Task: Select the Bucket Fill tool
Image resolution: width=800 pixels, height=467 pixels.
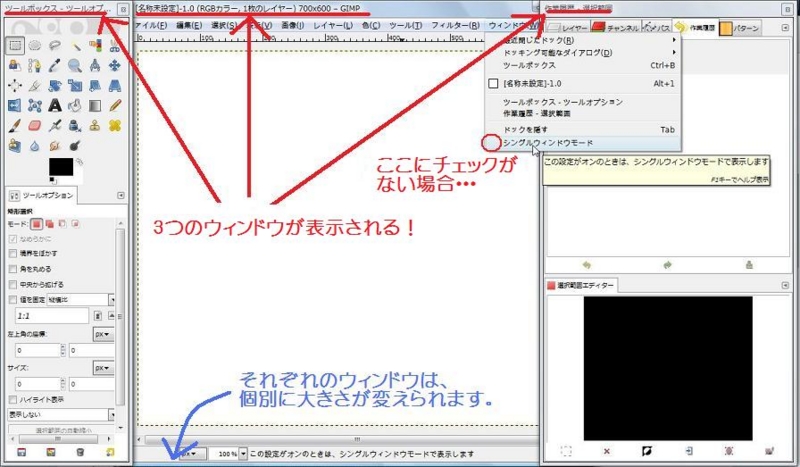Action: tap(75, 106)
